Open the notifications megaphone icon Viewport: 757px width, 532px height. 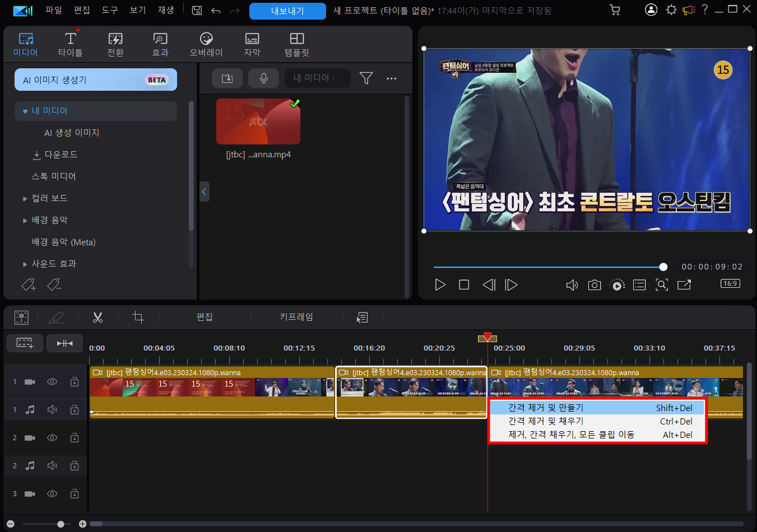(x=689, y=10)
